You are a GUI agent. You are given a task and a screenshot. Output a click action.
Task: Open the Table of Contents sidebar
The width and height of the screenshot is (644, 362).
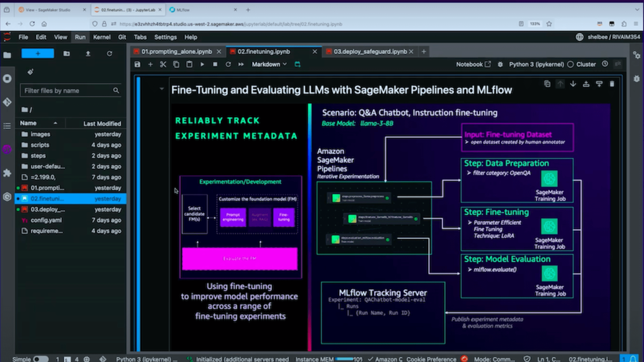[x=7, y=126]
